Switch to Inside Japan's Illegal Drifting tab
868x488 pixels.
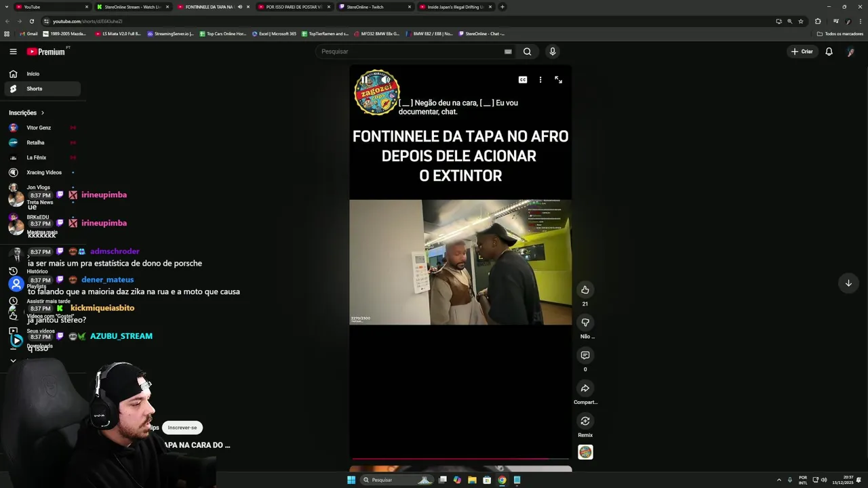(x=455, y=7)
